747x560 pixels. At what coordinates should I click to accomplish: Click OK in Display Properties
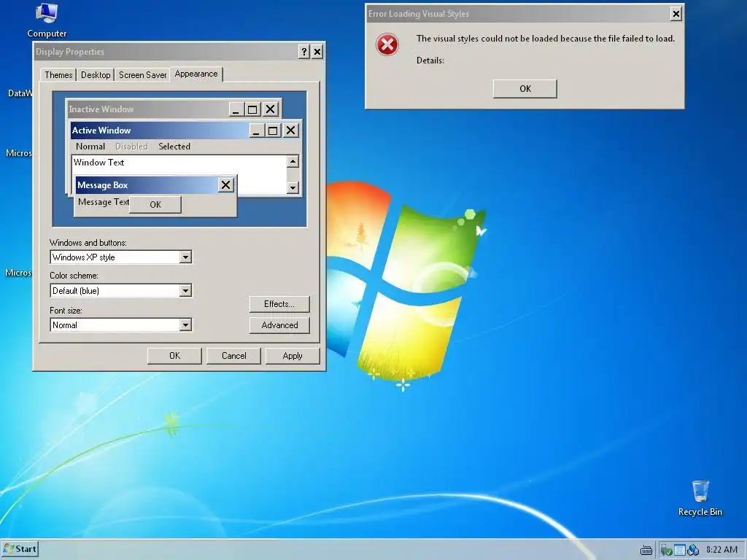174,356
